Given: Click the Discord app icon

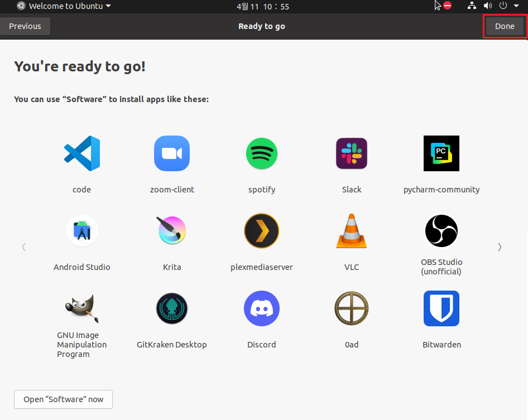Looking at the screenshot, I should point(262,308).
